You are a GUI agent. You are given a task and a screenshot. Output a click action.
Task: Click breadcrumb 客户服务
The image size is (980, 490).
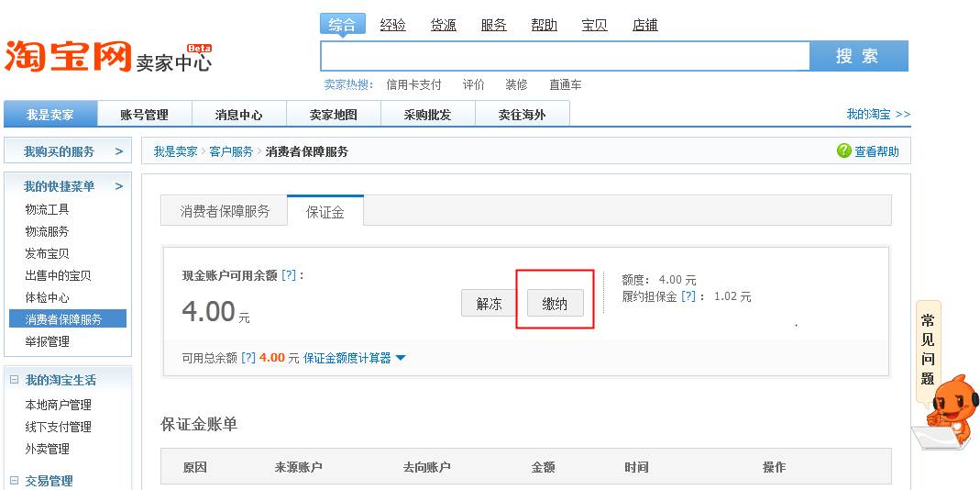tap(231, 151)
